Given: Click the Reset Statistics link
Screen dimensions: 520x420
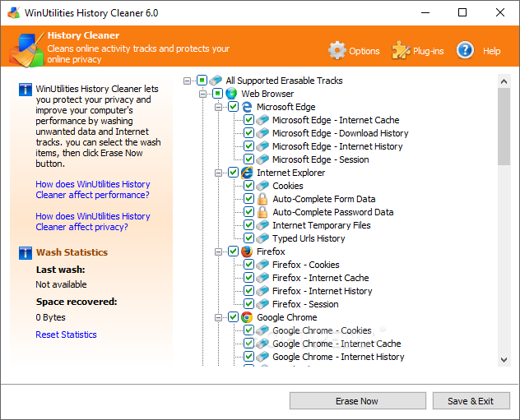Looking at the screenshot, I should 66,335.
